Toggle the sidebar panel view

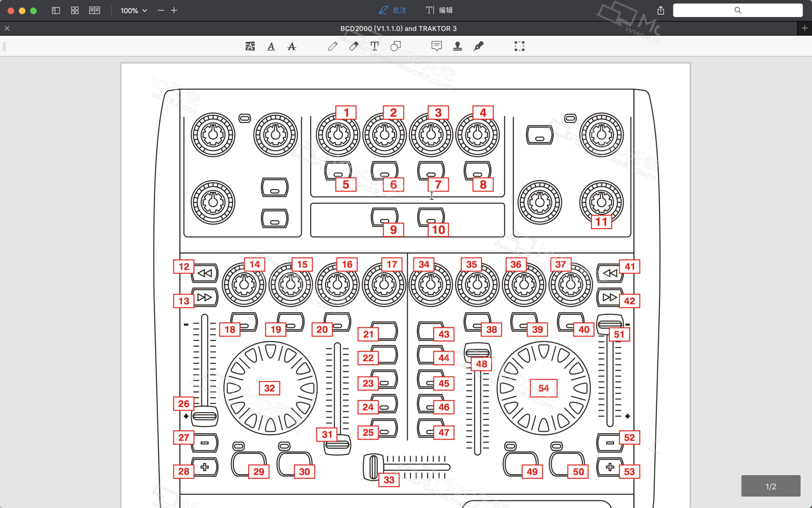point(56,10)
